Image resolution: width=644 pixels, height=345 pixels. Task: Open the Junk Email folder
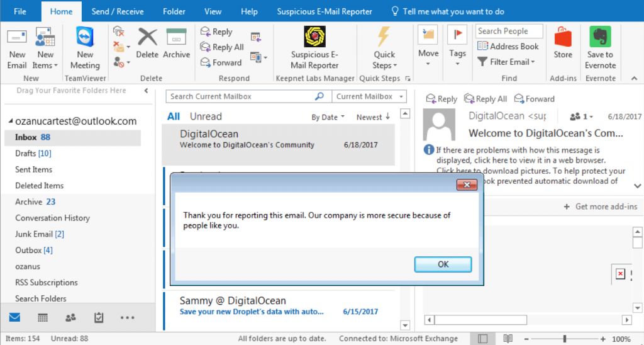pyautogui.click(x=40, y=234)
